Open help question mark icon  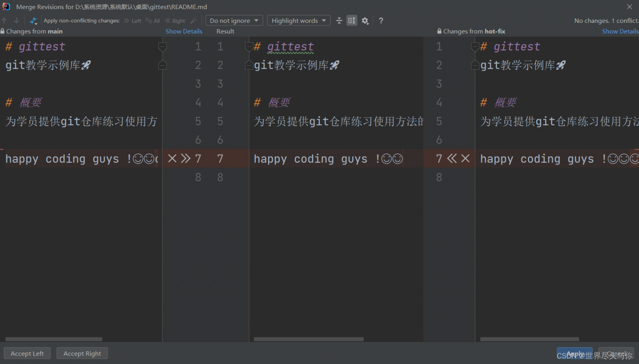(381, 20)
